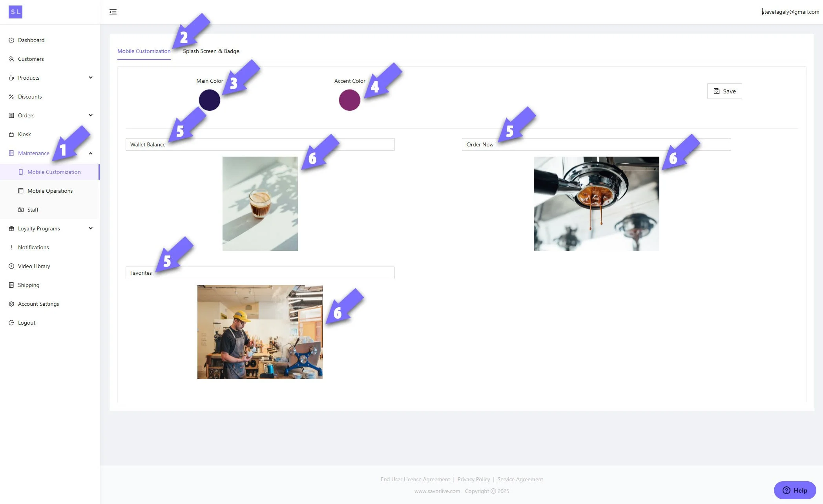
Task: Click the Logout icon in sidebar
Action: coord(11,323)
